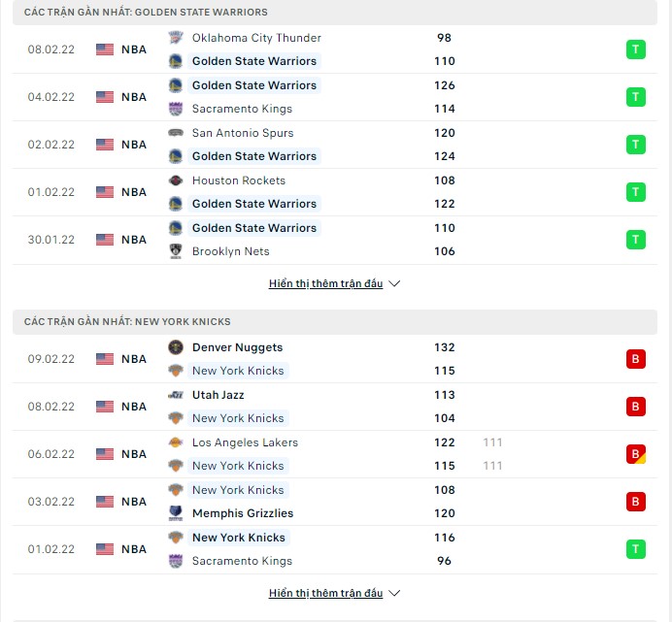Image resolution: width=672 pixels, height=622 pixels.
Task: Click the San Antonio Spurs team logo
Action: pyautogui.click(x=175, y=133)
